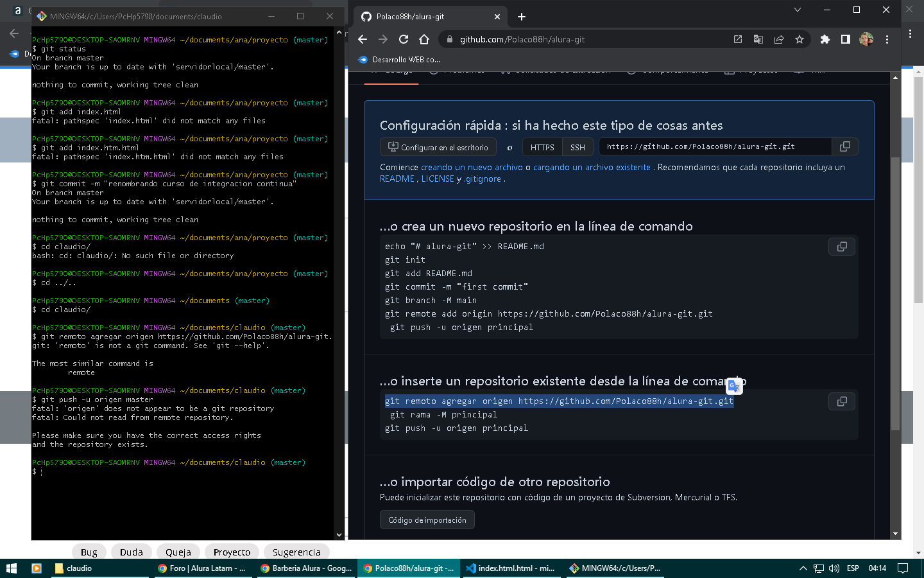This screenshot has width=924, height=578.
Task: Click the Google Translate popup icon
Action: point(734,386)
